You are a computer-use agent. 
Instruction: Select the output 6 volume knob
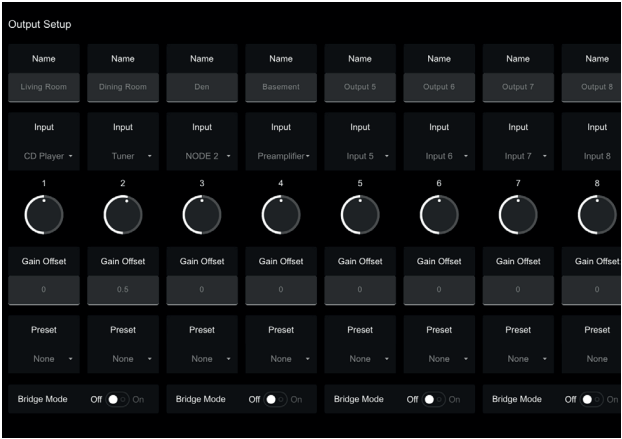coord(438,214)
